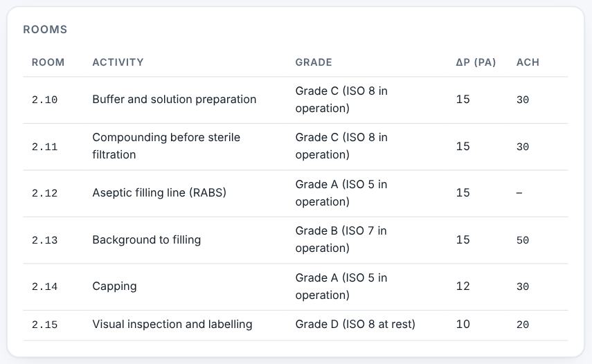Click 'Grade B (ISO 7 in operation)' cell
Screen dimensions: 592x364
coord(341,239)
